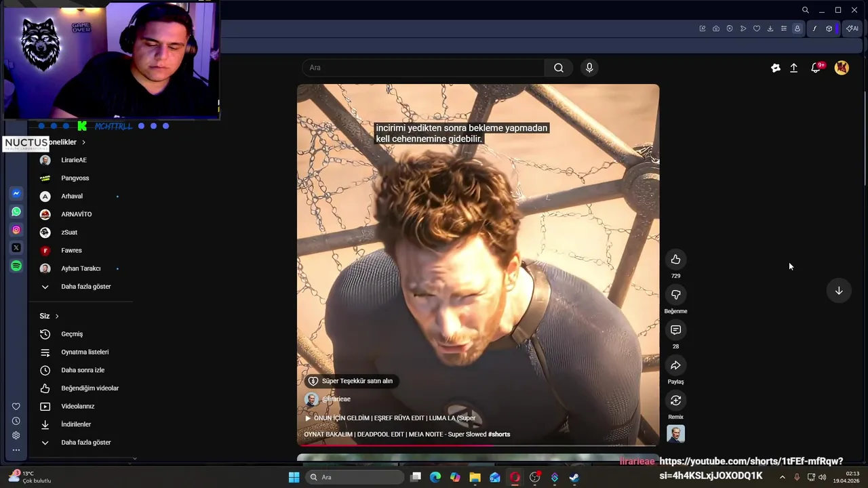Open WhatsApp in Opera sidebar
This screenshot has width=868, height=488.
click(x=16, y=211)
